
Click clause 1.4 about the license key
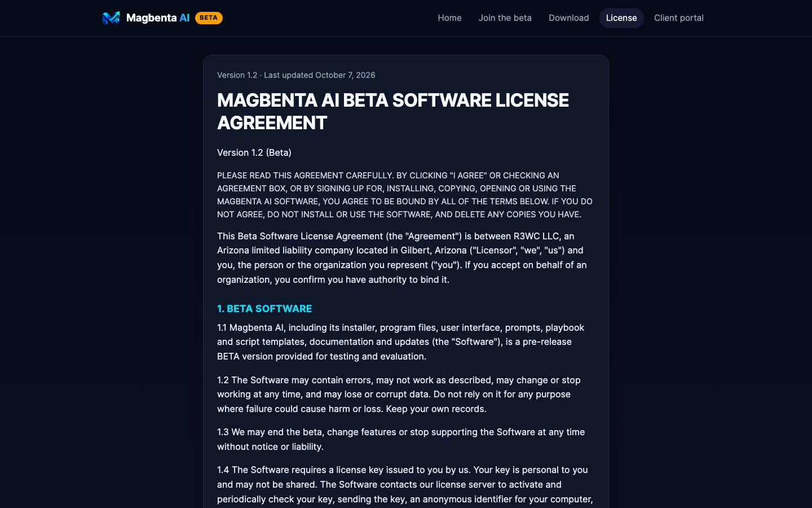coord(405,485)
